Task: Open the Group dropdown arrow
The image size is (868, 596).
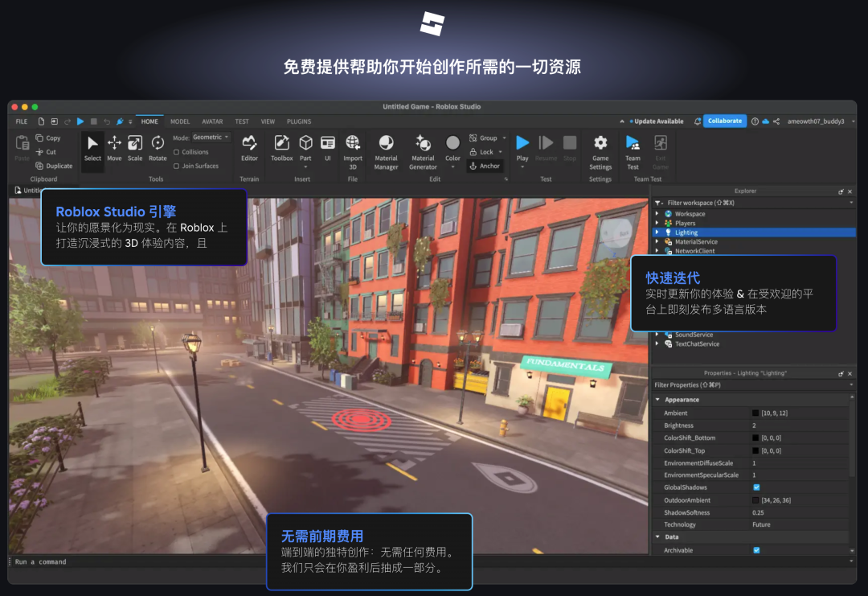Action: (504, 138)
